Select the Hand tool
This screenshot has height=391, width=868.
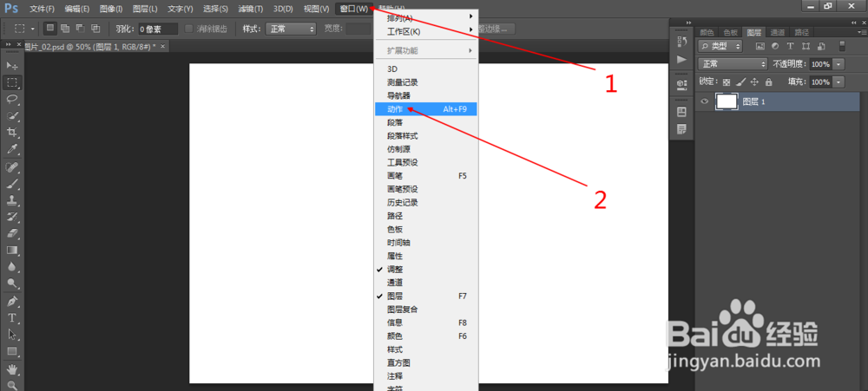[x=11, y=368]
